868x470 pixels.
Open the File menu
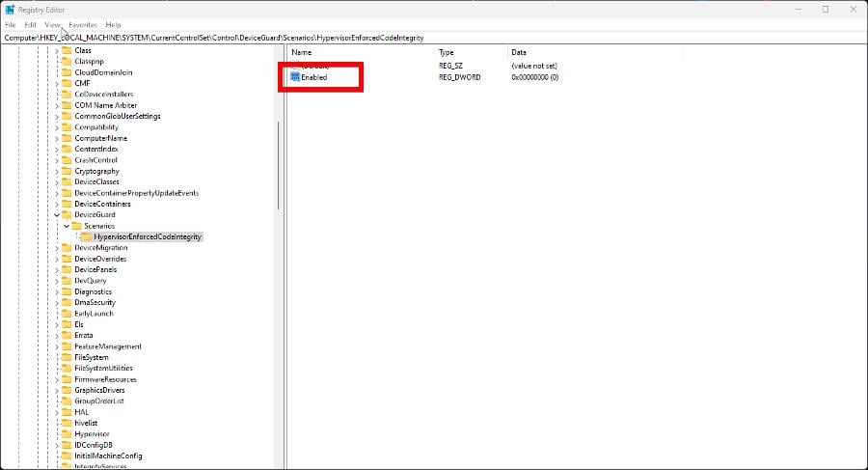tap(10, 25)
